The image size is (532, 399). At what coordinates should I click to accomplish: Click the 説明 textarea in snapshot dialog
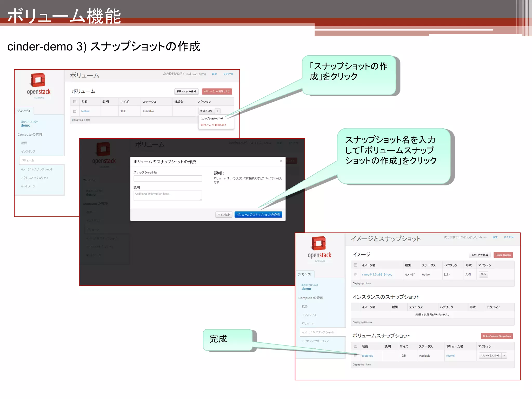[168, 196]
